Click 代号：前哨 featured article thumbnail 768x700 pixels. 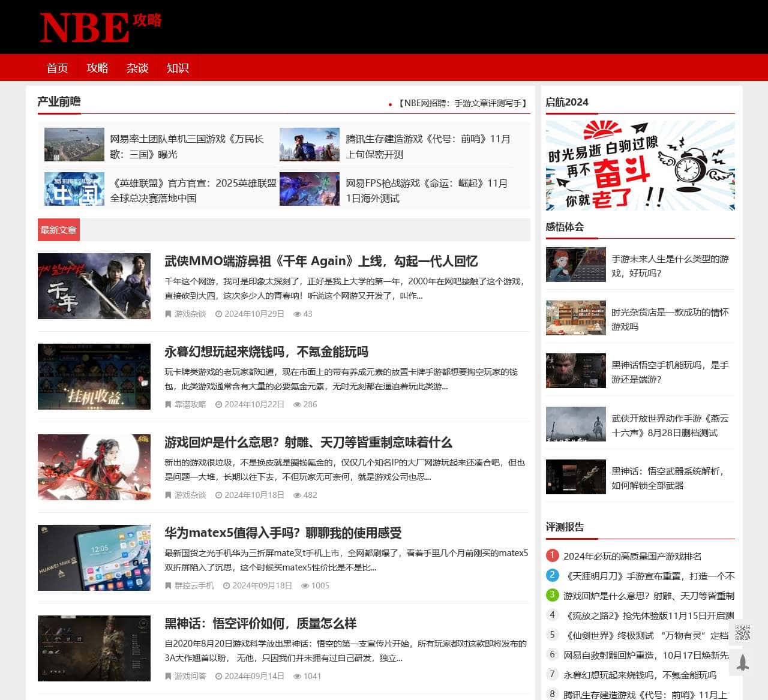(x=310, y=145)
